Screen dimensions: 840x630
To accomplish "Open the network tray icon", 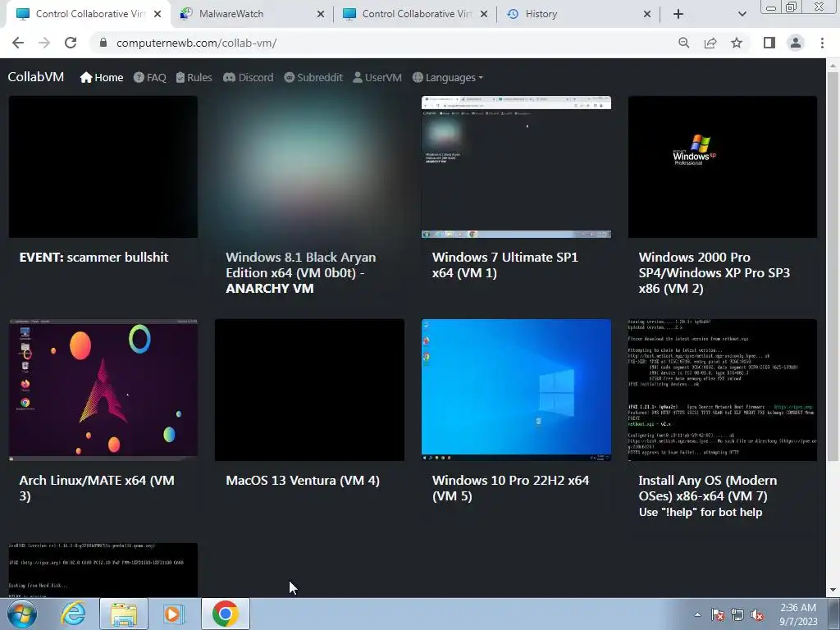I will 737,614.
